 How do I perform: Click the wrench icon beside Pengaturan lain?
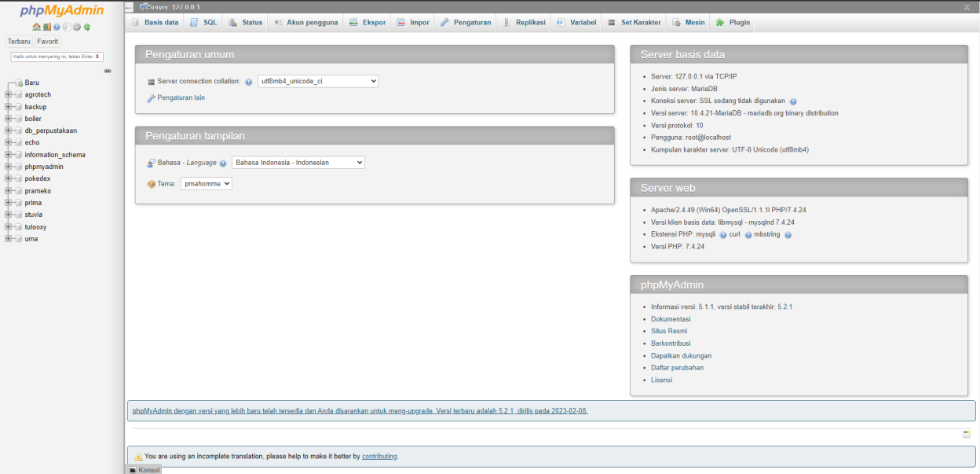151,97
